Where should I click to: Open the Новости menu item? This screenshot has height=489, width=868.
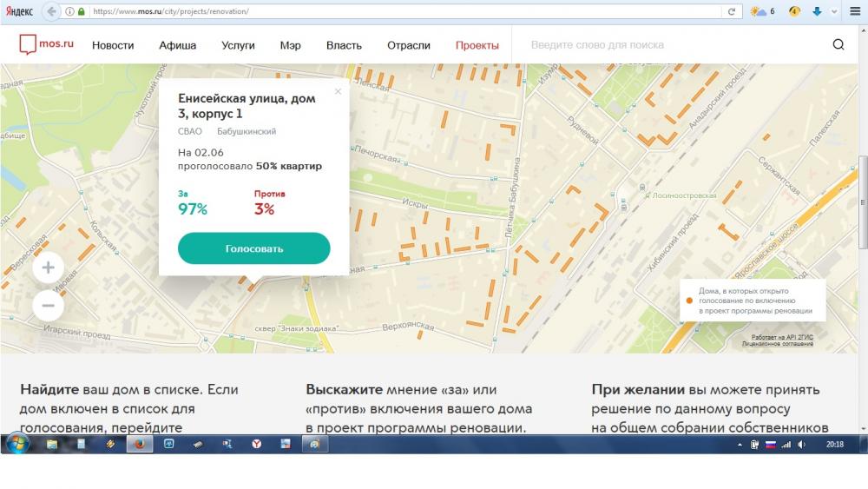(x=113, y=45)
